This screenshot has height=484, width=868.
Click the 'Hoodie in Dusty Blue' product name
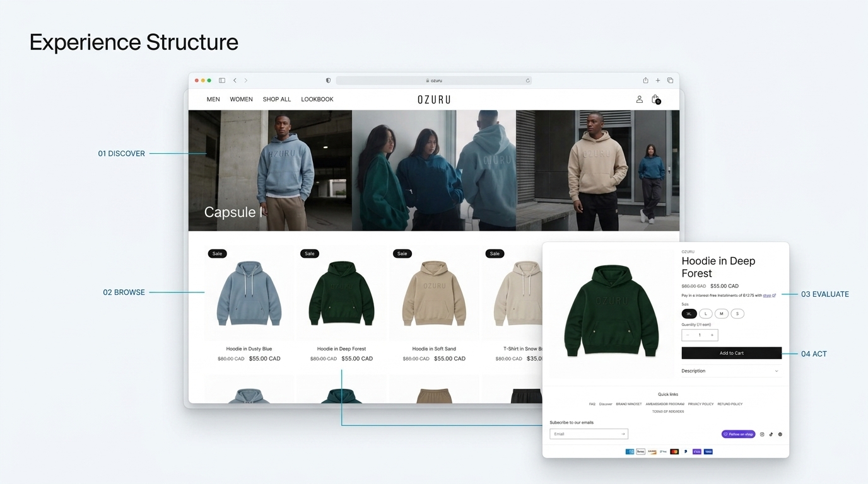click(249, 349)
